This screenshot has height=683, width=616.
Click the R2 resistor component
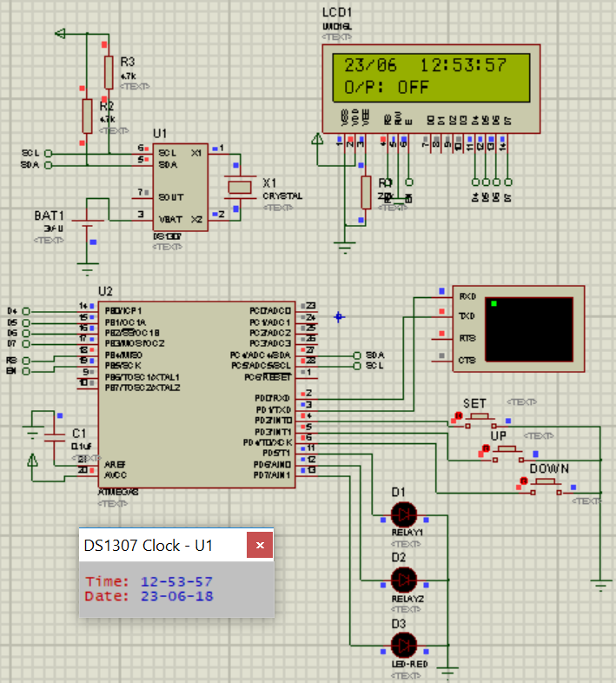click(87, 115)
